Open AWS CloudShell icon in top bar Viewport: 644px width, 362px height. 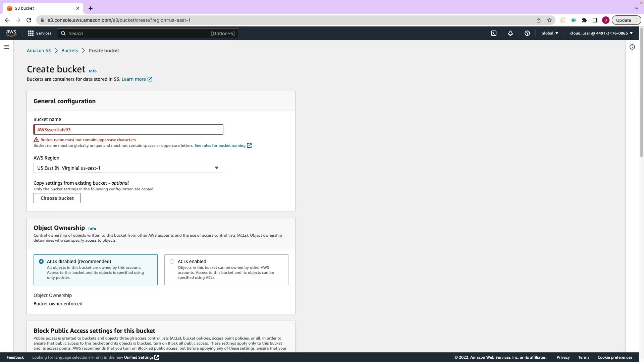pyautogui.click(x=494, y=33)
